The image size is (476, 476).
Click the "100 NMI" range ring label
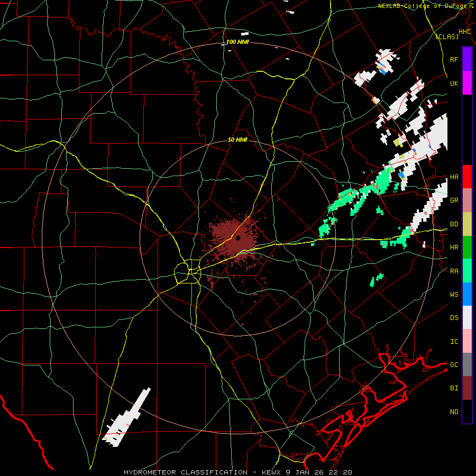[237, 42]
